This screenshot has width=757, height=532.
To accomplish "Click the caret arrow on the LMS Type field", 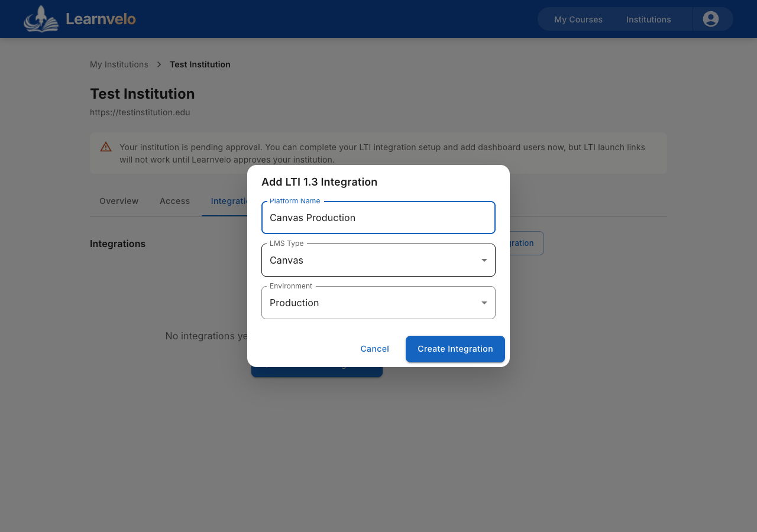I will click(x=484, y=260).
